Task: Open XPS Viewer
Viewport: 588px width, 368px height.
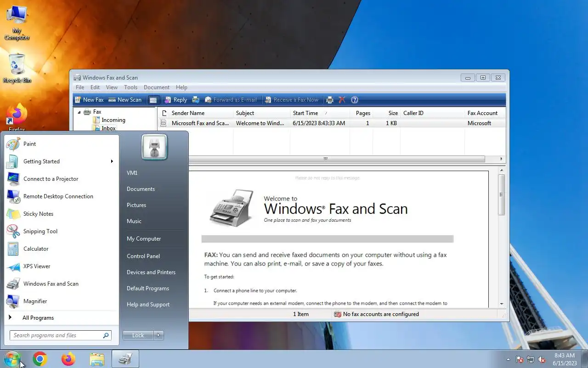Action: coord(62,266)
